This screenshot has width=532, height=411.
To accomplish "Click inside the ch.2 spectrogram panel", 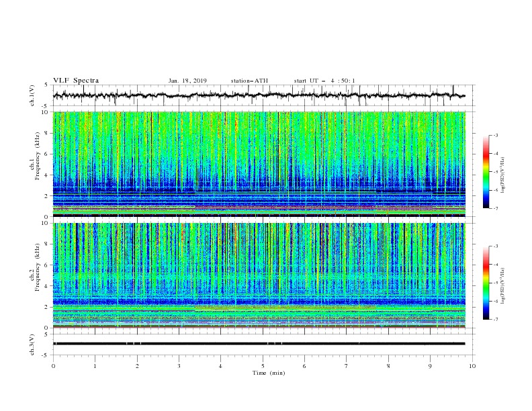I will pos(259,275).
